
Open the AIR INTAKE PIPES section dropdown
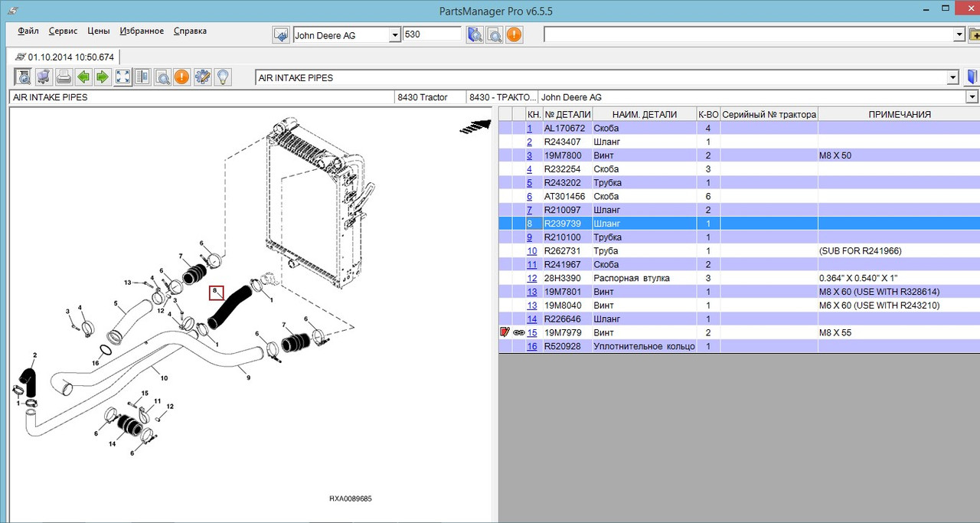952,78
